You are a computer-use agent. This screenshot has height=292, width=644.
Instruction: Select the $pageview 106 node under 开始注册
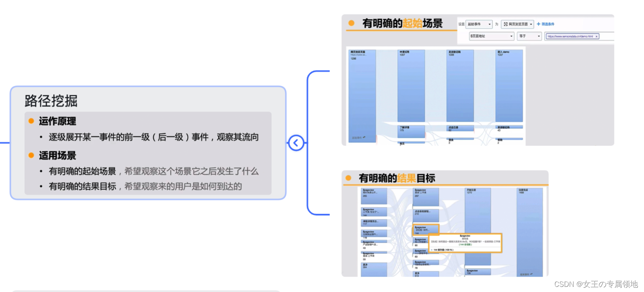[478, 272]
